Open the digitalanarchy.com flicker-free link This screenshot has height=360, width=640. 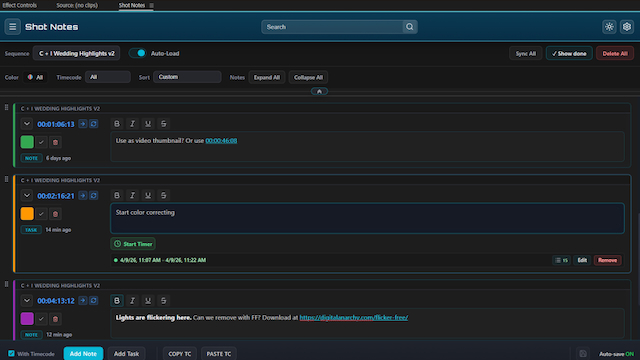pos(353,318)
